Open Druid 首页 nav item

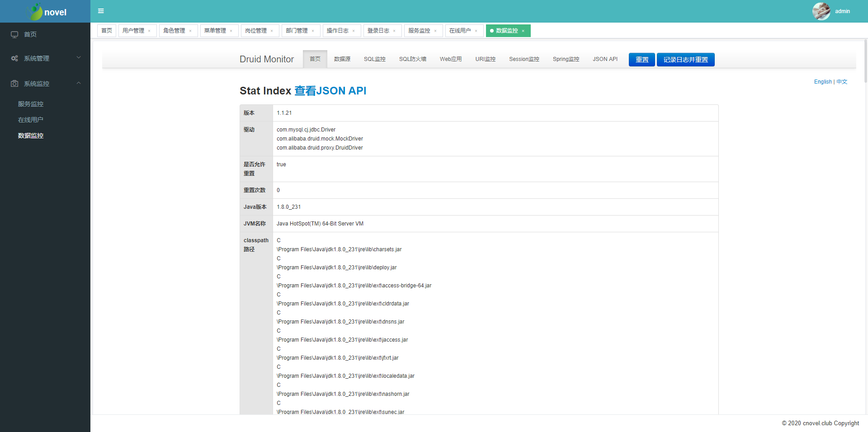315,59
